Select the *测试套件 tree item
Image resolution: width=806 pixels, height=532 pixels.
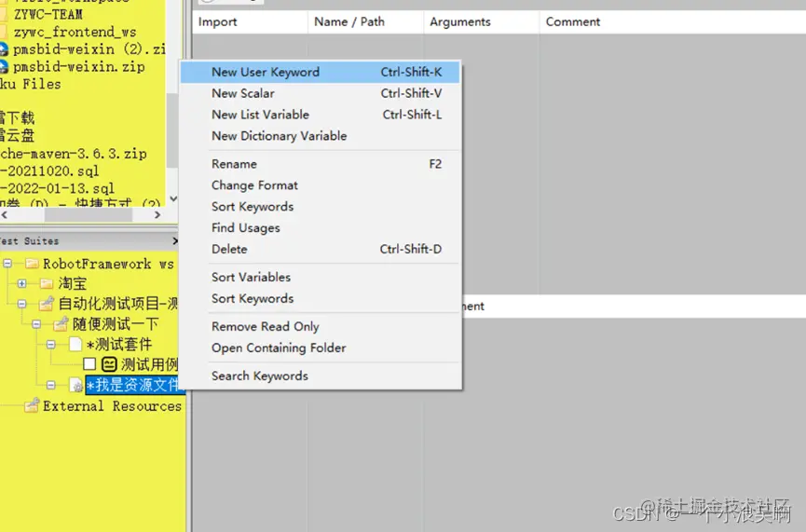[119, 345]
